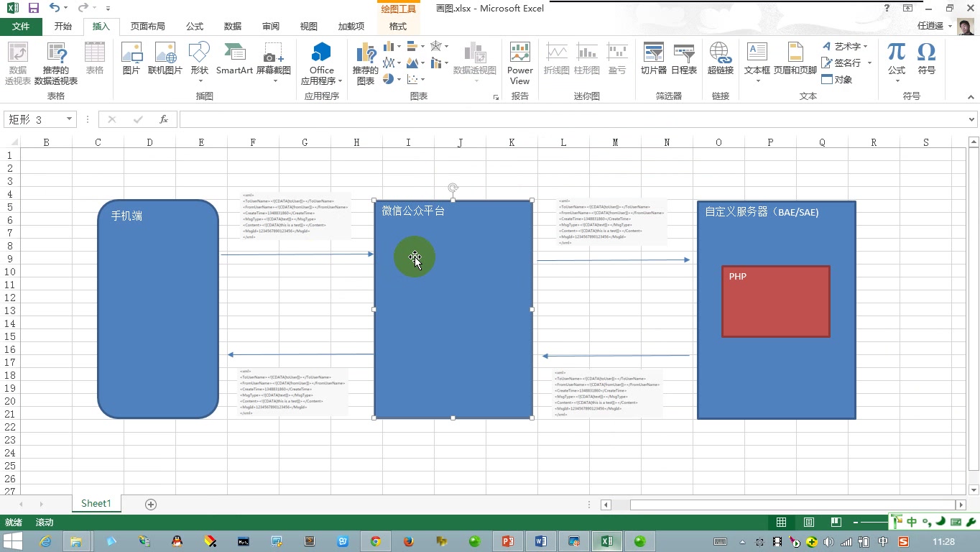Insert a Hyperlink (超链接)

pos(720,59)
